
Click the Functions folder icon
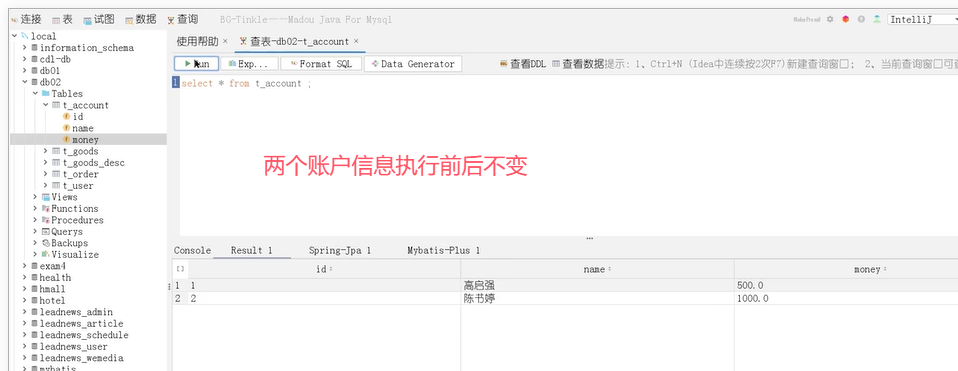click(46, 208)
